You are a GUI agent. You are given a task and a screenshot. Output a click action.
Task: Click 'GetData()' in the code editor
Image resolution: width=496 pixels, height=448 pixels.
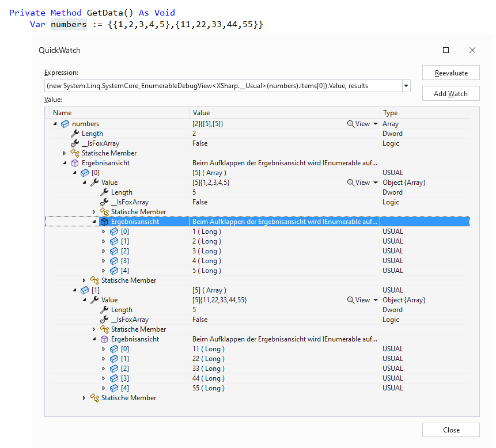(110, 13)
